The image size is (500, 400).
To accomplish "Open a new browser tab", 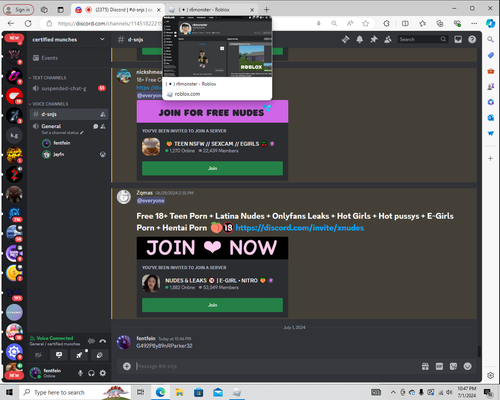I will pyautogui.click(x=266, y=10).
